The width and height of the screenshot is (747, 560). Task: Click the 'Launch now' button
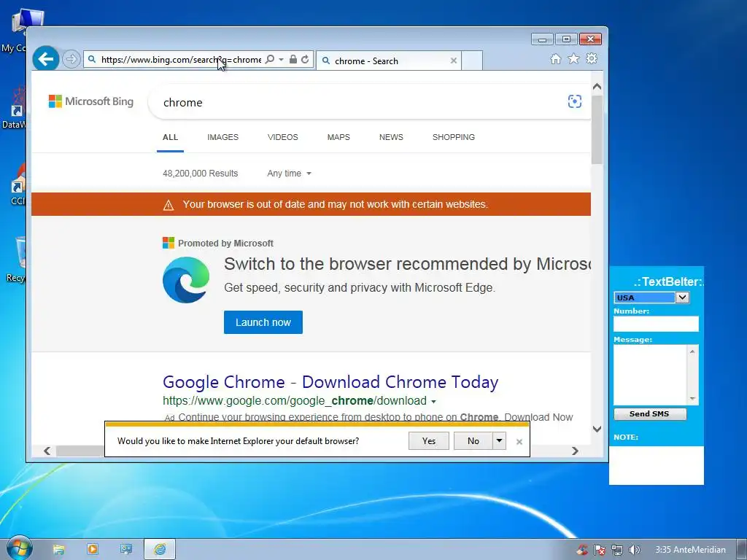[x=263, y=322]
